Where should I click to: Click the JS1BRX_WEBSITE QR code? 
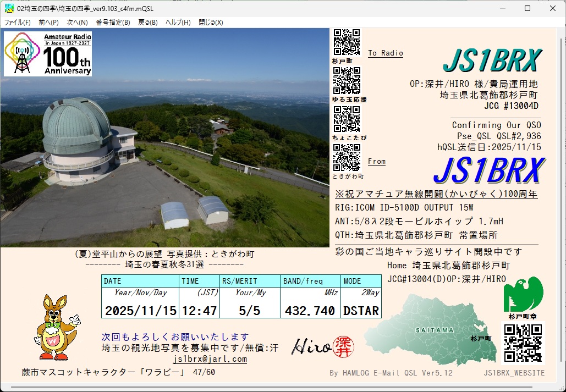click(x=523, y=343)
